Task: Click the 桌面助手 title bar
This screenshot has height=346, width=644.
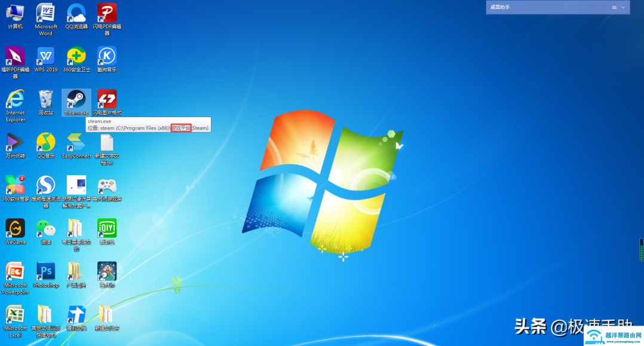Action: point(558,7)
